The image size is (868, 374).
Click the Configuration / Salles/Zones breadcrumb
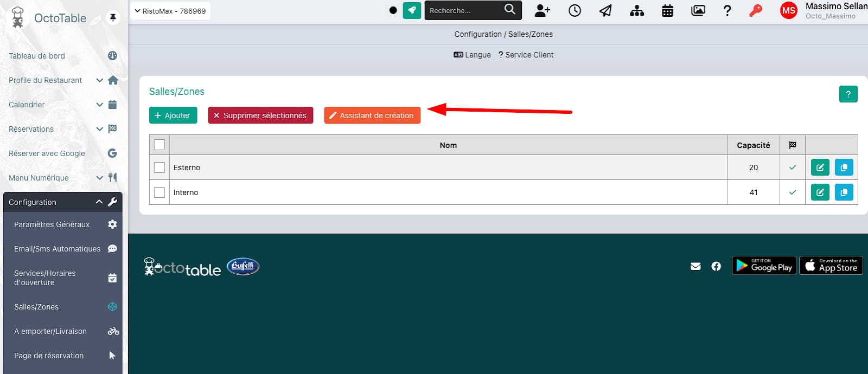(x=503, y=34)
